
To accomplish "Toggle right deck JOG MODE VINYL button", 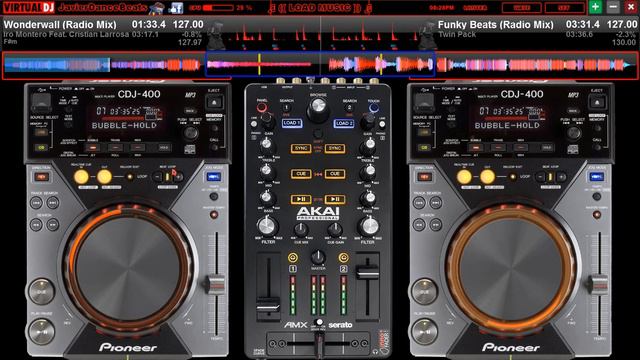I will [596, 177].
